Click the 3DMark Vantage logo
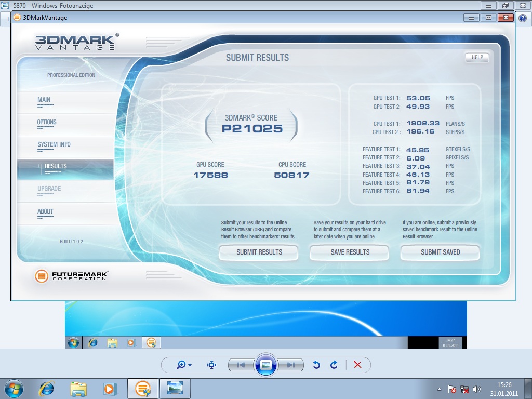 coord(77,42)
